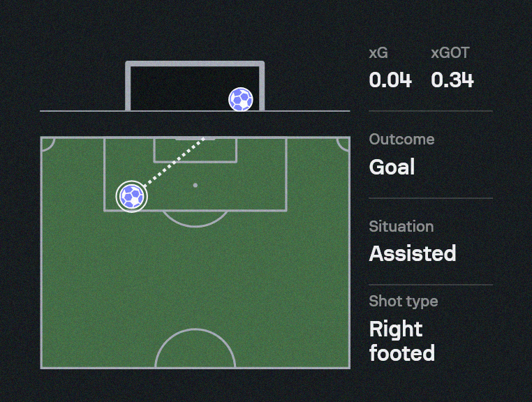Click inside the six-yard box
Image resolution: width=532 pixels, height=402 pixels.
click(195, 151)
